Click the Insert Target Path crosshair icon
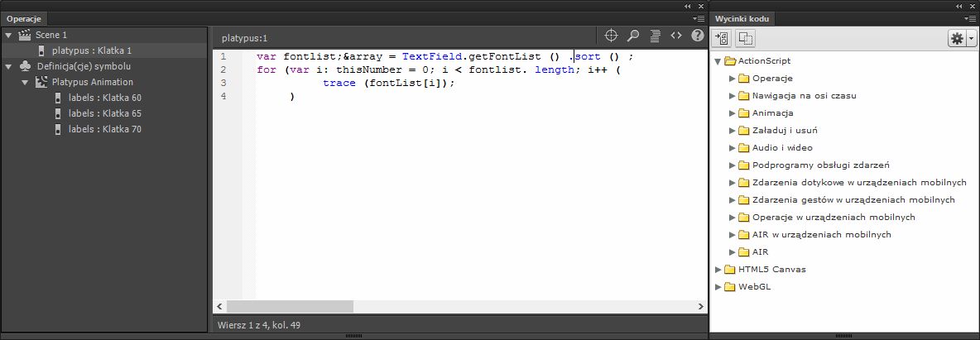Image resolution: width=980 pixels, height=340 pixels. (611, 36)
